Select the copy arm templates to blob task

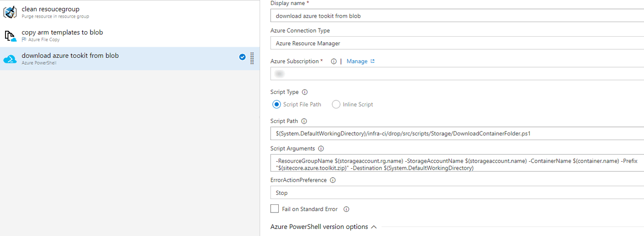click(130, 35)
